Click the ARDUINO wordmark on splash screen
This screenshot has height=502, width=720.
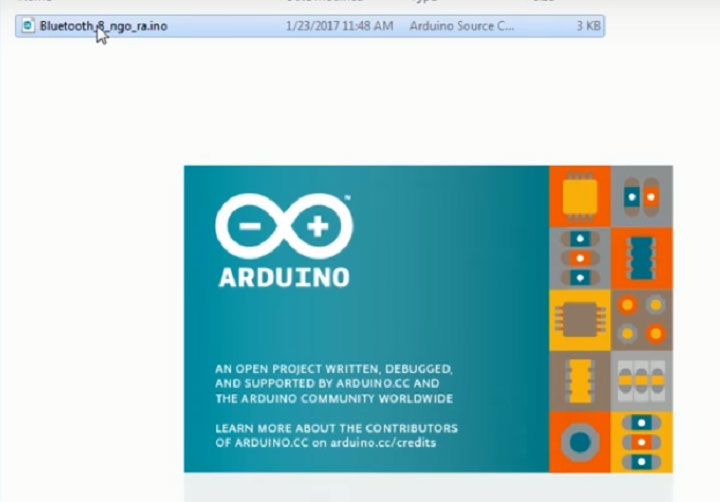[284, 278]
